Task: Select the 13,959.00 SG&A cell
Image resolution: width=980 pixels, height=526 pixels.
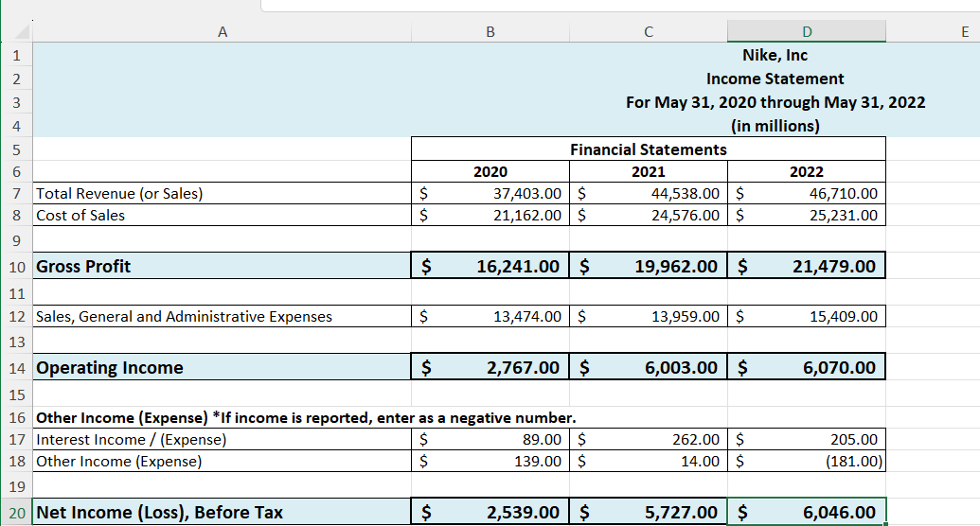Action: click(649, 316)
